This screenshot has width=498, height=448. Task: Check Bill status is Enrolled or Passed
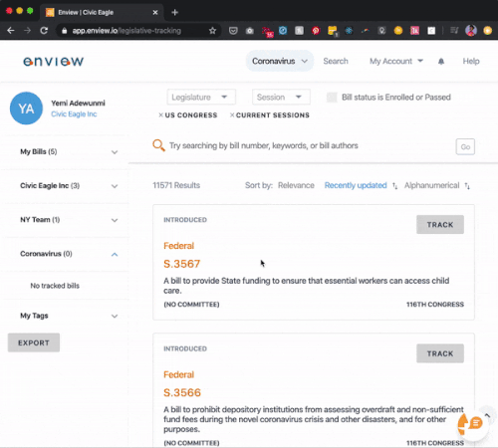332,98
